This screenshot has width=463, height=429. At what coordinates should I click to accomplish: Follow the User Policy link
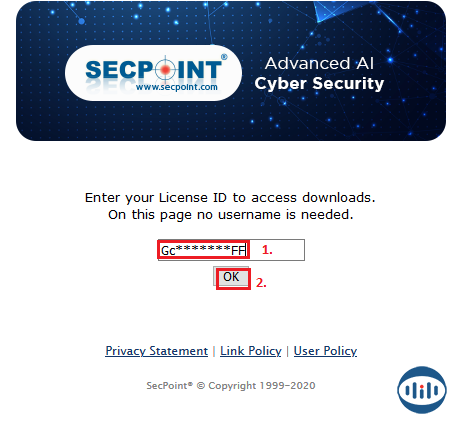[325, 351]
